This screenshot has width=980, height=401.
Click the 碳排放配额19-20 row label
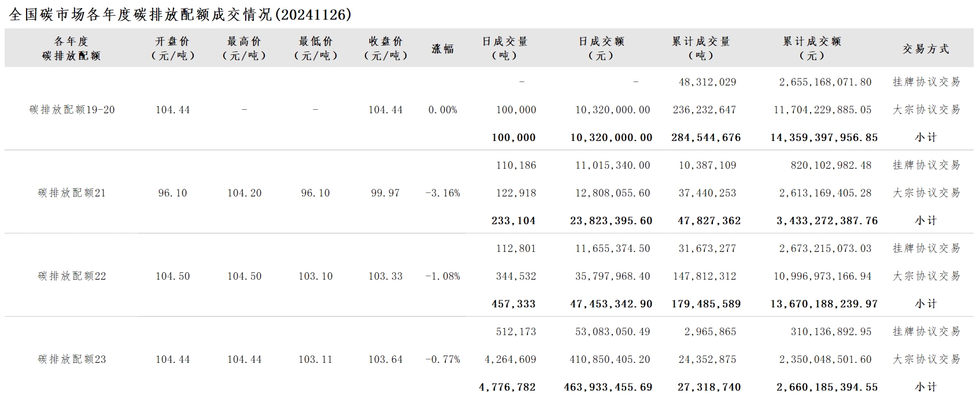coord(72,110)
